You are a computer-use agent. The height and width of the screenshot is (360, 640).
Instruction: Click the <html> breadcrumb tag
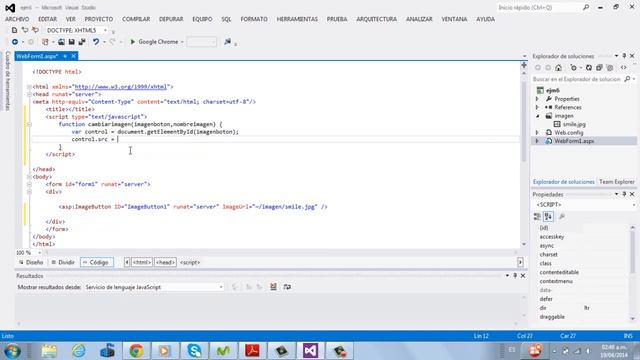(142, 262)
